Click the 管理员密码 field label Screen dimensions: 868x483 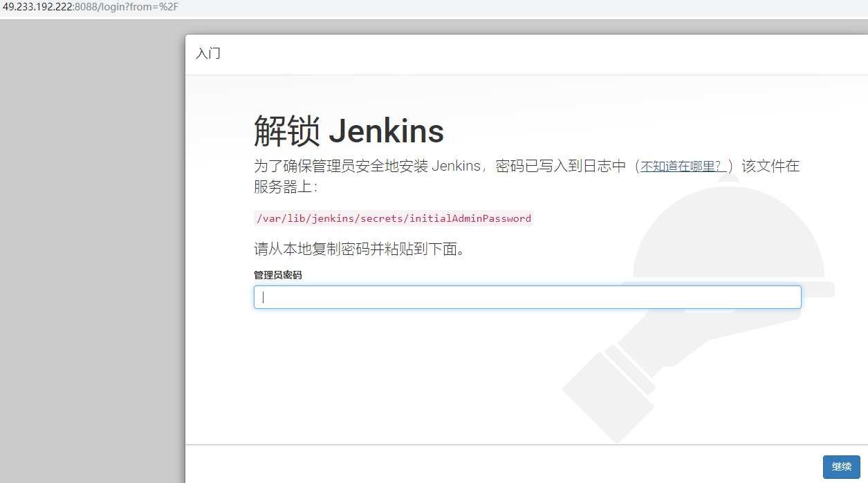point(277,275)
